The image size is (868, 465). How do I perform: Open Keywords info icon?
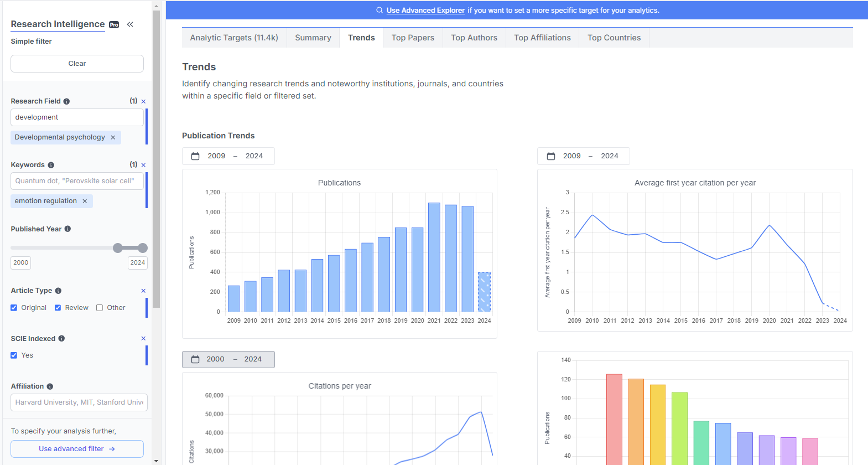51,165
